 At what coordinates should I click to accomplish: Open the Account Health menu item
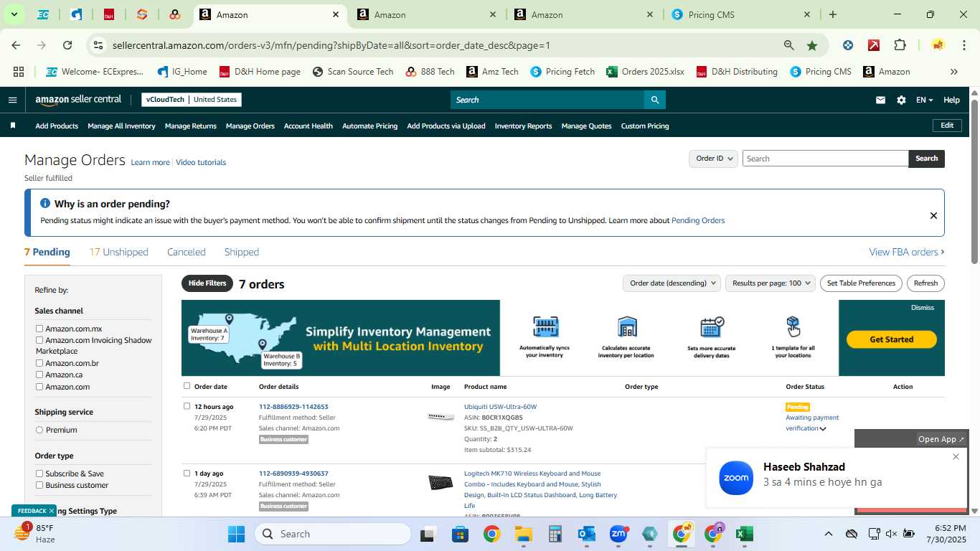coord(308,126)
